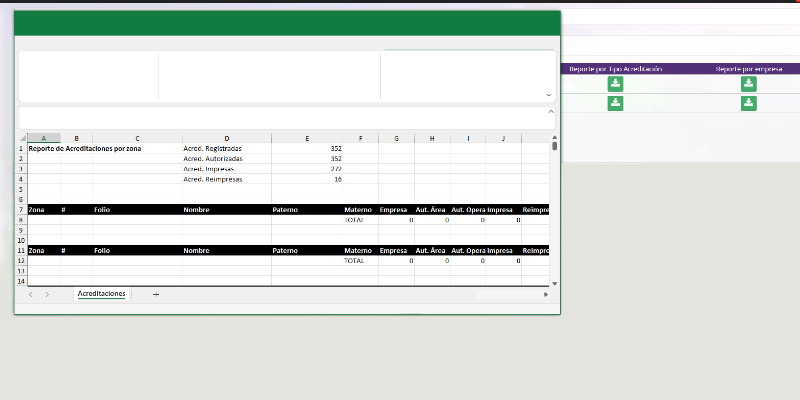The height and width of the screenshot is (400, 800).
Task: Go to previous sheet with left arrow
Action: coord(31,294)
